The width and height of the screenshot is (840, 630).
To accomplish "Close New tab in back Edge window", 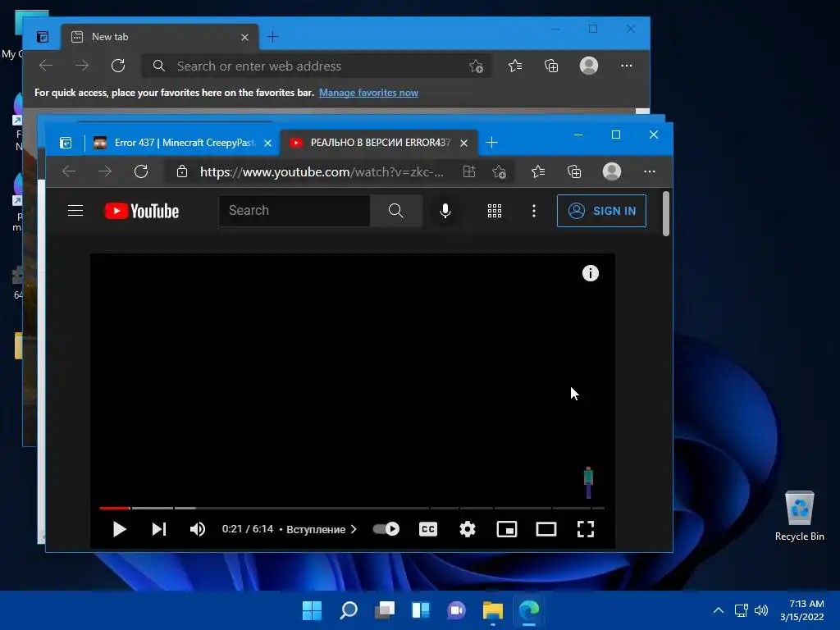I will click(244, 37).
